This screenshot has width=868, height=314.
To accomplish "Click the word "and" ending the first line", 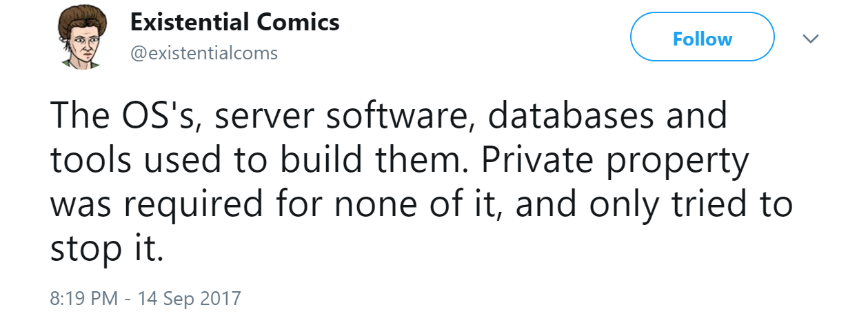I will (694, 115).
